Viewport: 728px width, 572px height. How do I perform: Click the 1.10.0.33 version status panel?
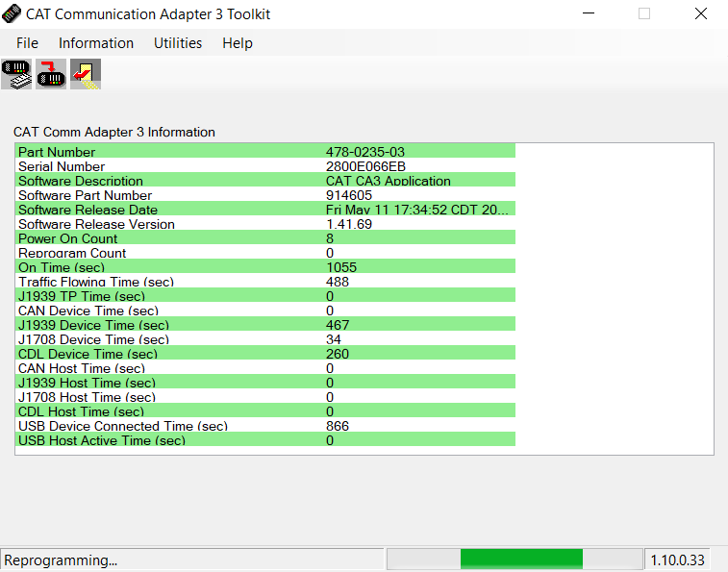tap(677, 560)
